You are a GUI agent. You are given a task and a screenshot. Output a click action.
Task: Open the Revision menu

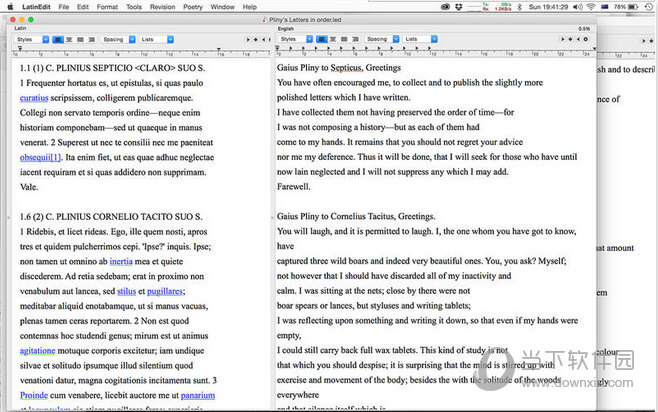162,7
